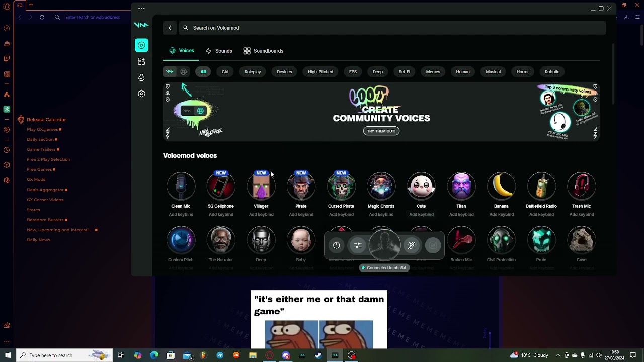The height and width of the screenshot is (362, 644).
Task: Select the Titan voice
Action: 461,186
